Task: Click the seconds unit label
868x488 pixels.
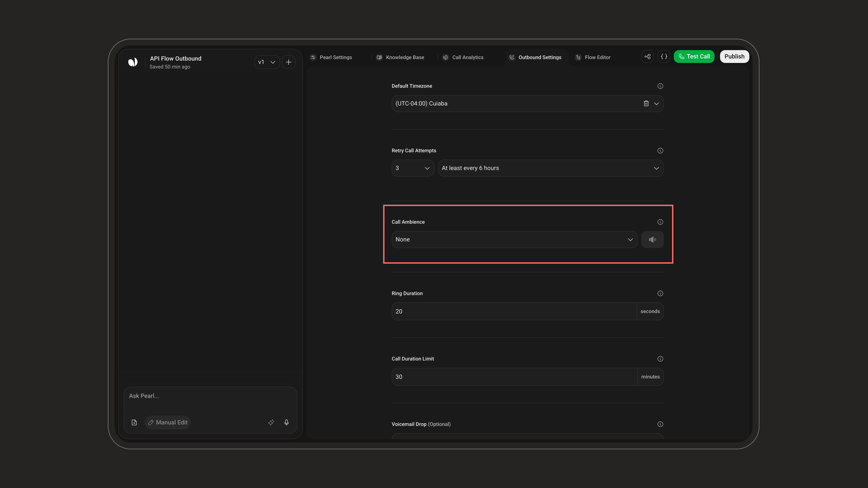Action: point(650,311)
